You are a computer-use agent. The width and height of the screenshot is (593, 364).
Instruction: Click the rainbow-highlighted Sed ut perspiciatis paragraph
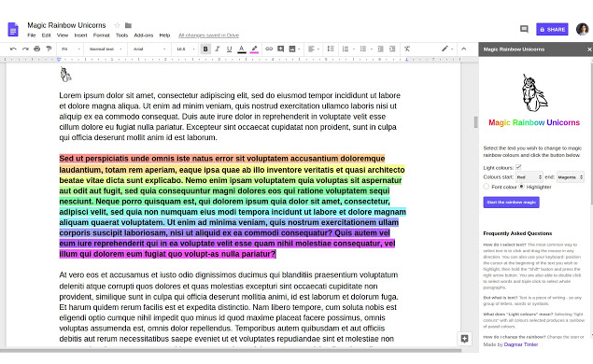point(233,206)
